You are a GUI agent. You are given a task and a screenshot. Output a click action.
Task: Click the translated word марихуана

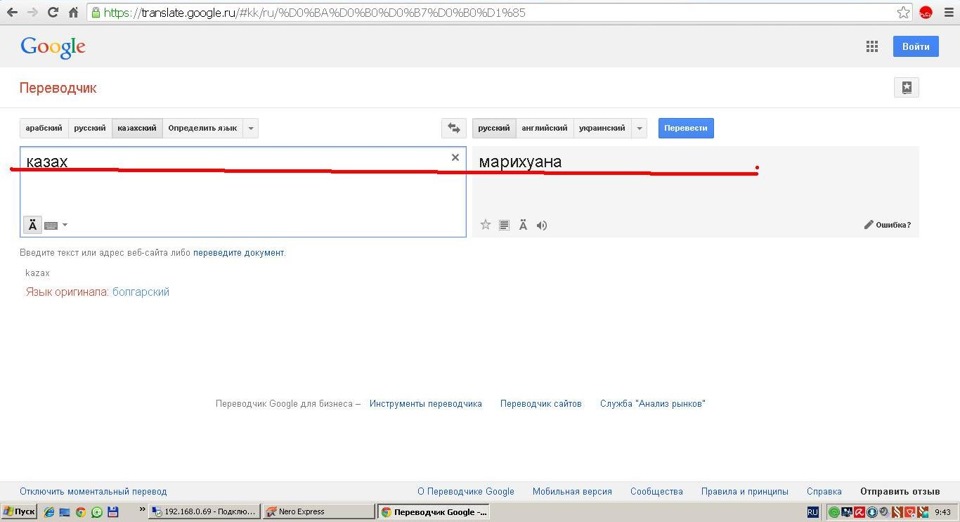point(520,162)
